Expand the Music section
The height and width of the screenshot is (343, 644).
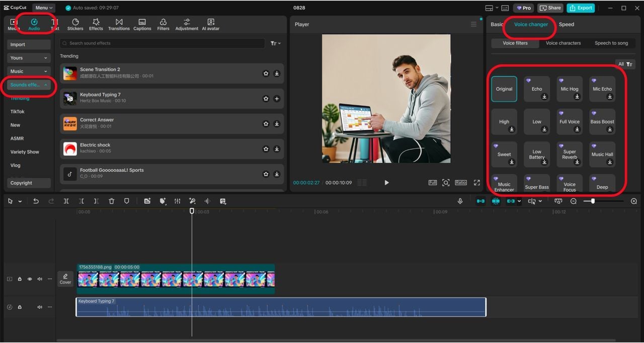[29, 71]
